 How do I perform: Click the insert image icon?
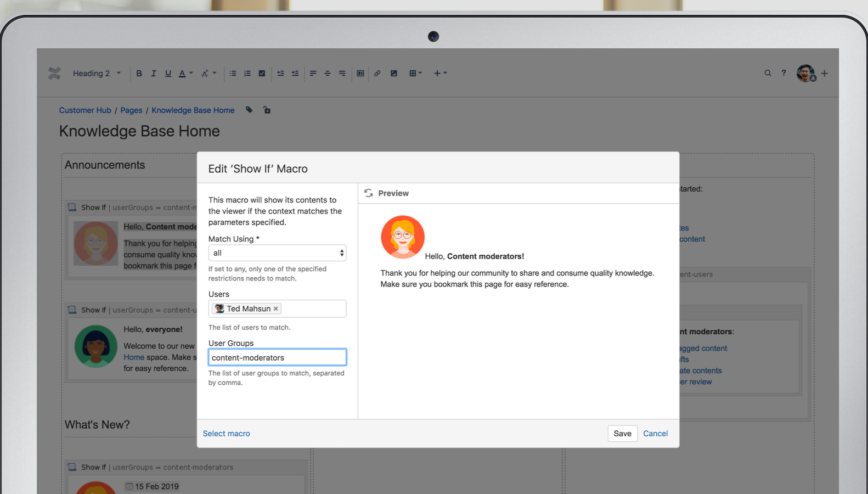pos(394,74)
